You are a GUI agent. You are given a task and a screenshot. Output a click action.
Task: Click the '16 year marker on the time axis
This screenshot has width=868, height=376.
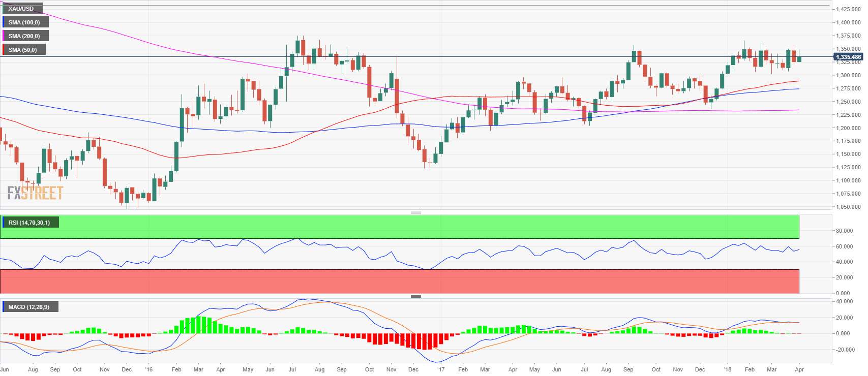pyautogui.click(x=148, y=369)
